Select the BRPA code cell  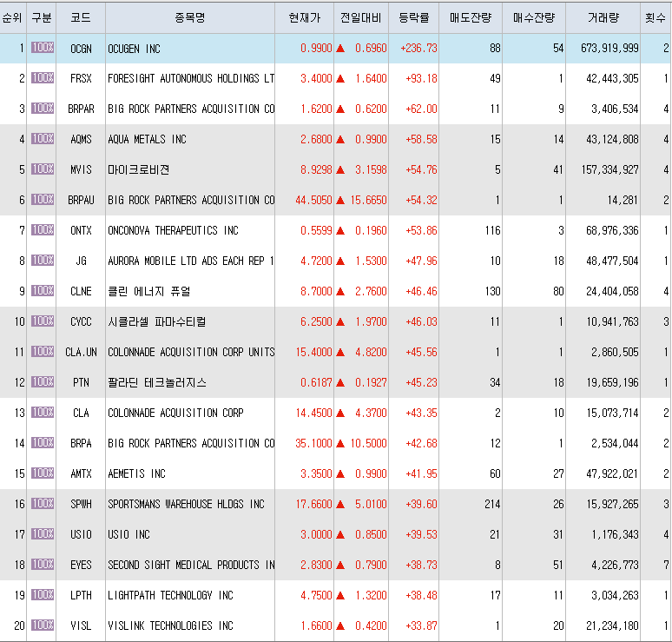click(x=81, y=443)
